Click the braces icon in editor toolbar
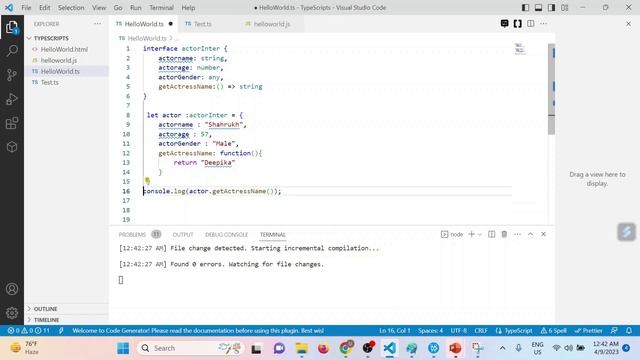Viewport: 640px width, 360px height. [518, 24]
